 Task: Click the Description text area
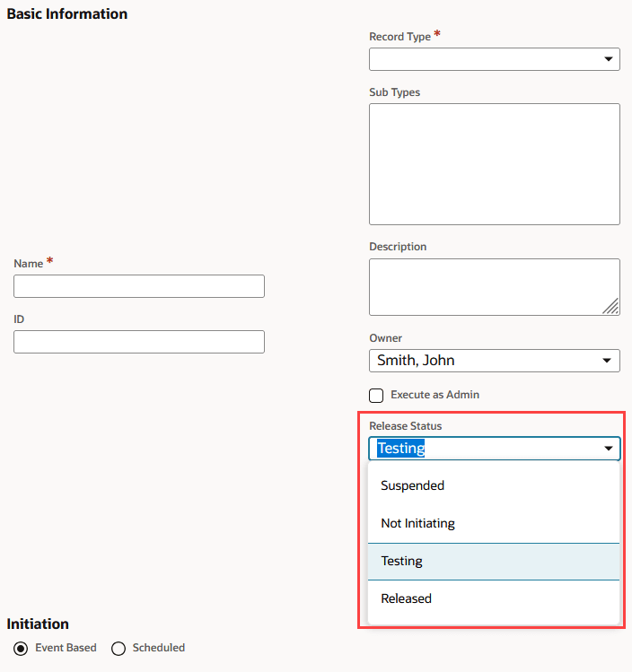(495, 287)
